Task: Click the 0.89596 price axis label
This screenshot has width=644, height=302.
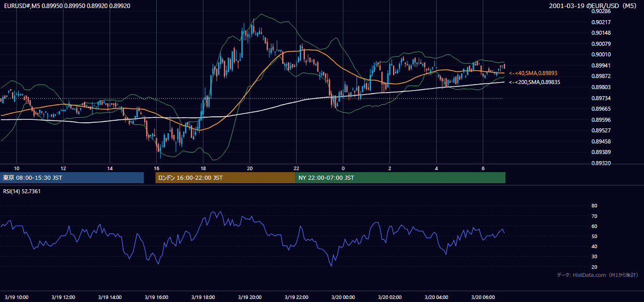Action: point(602,120)
